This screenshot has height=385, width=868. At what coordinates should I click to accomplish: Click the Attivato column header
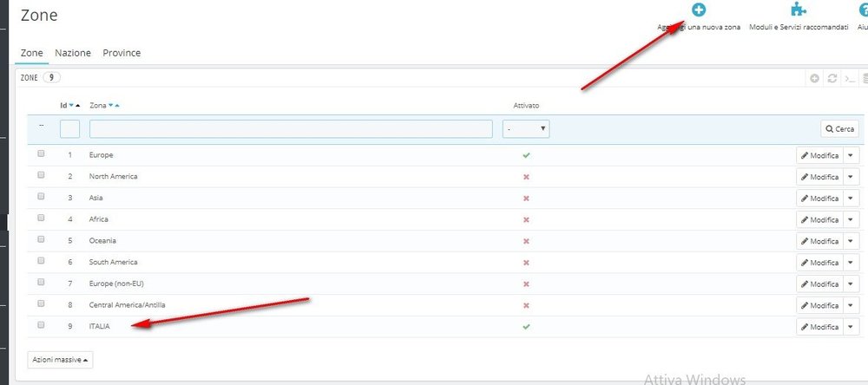(526, 105)
